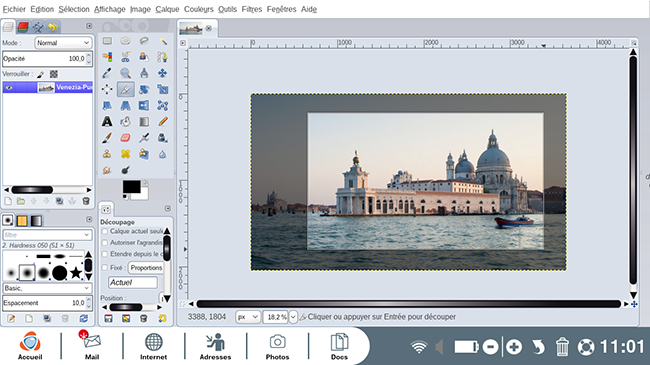Switch to the Undo History tab
650x365 pixels.
point(53,27)
